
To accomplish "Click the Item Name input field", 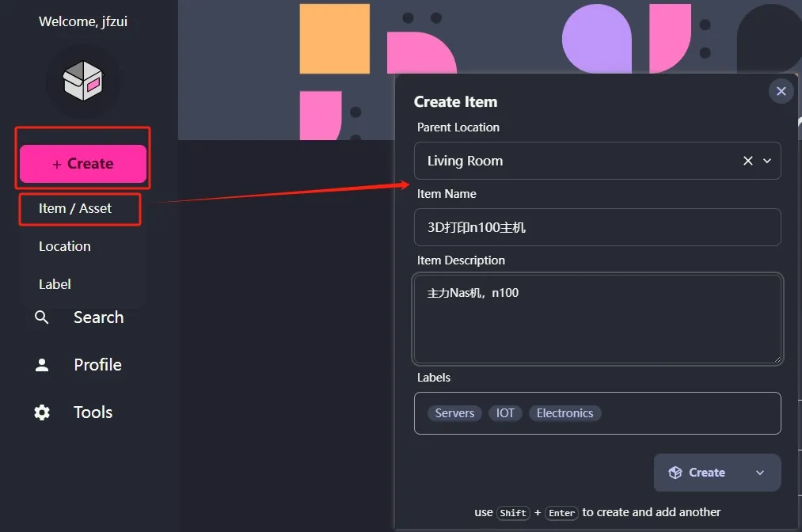I will click(597, 227).
